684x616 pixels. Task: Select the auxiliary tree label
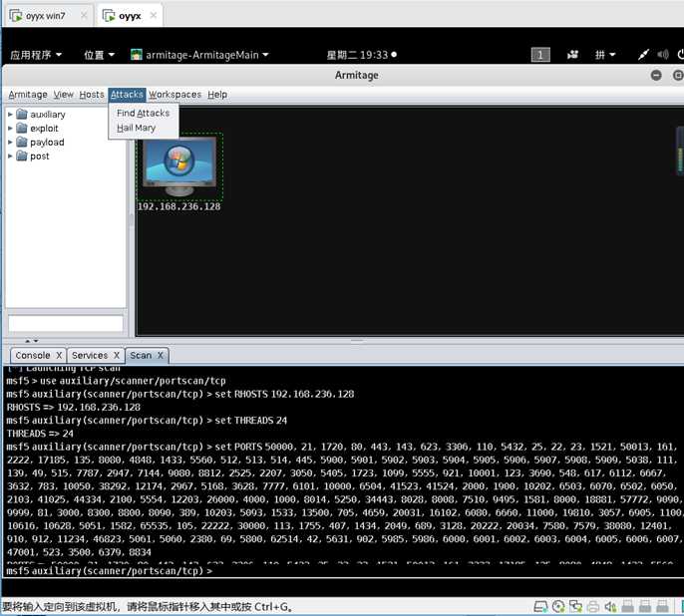pos(48,115)
